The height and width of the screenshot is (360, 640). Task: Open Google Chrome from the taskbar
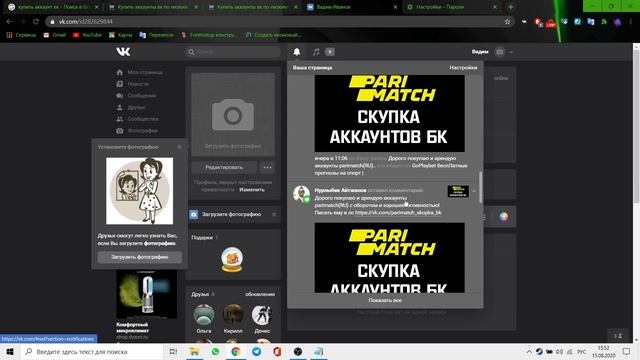coord(236,351)
